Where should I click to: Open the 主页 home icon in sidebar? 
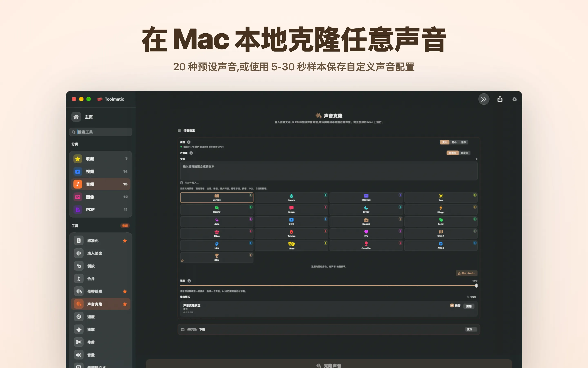[x=76, y=117]
